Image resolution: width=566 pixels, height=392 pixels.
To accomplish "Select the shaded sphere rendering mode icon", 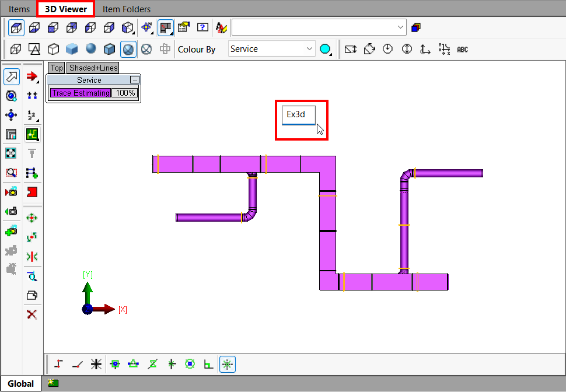I will [x=90, y=48].
